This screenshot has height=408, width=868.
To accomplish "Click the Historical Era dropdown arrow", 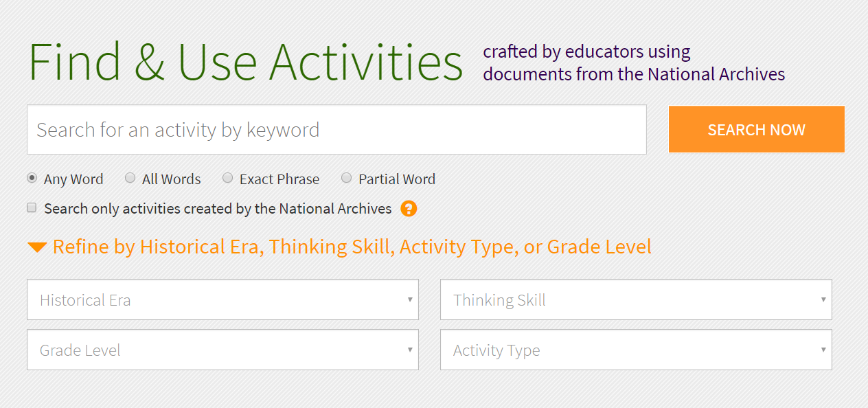I will click(x=410, y=299).
